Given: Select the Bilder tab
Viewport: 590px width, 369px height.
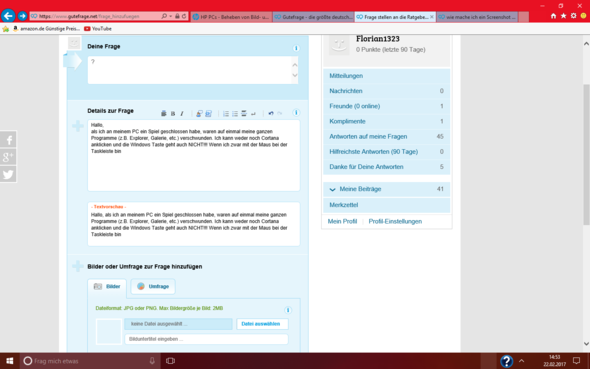Looking at the screenshot, I should point(107,287).
